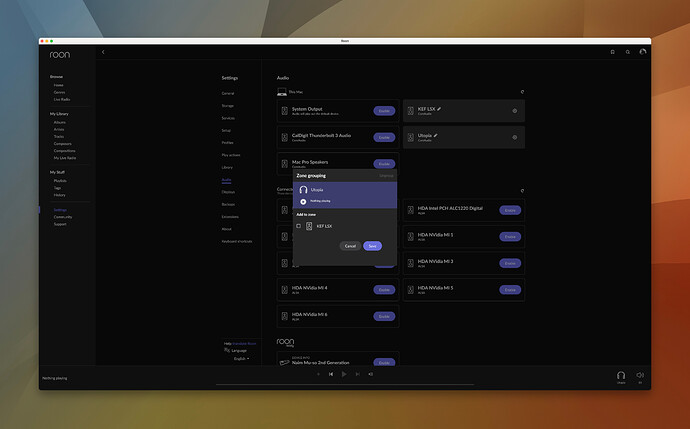
Task: Edit KEF LSX name pencil icon
Action: click(x=439, y=109)
